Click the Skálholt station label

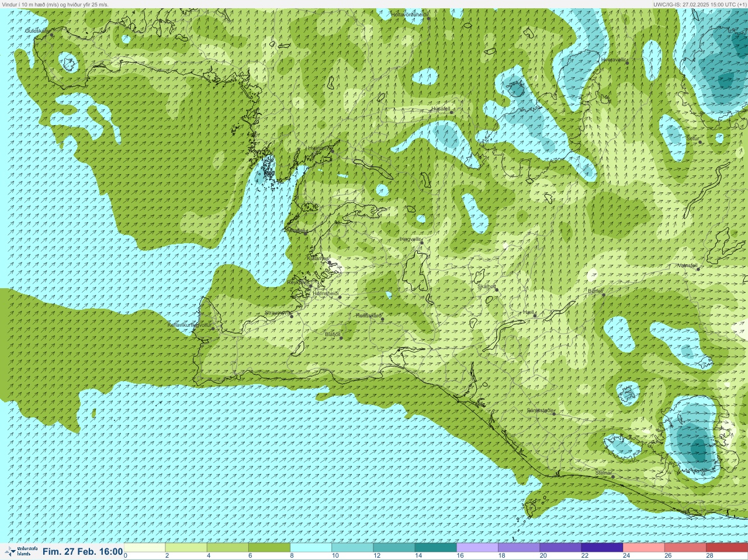487,286
